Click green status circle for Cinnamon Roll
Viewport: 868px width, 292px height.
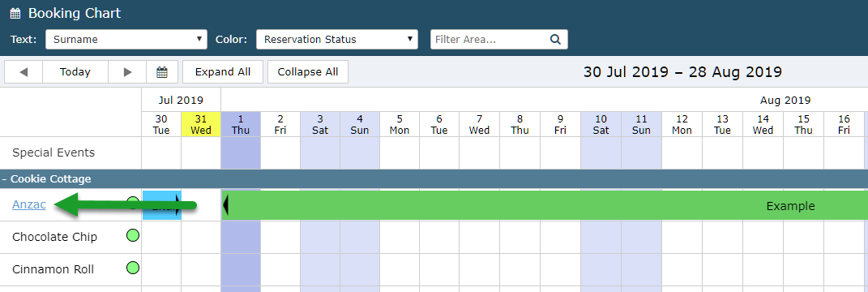pos(133,268)
